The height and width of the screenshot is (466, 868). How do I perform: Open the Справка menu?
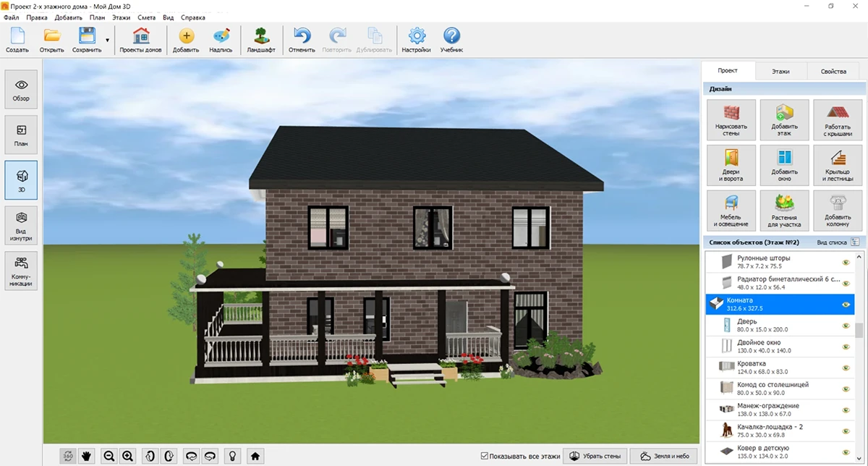[x=193, y=17]
